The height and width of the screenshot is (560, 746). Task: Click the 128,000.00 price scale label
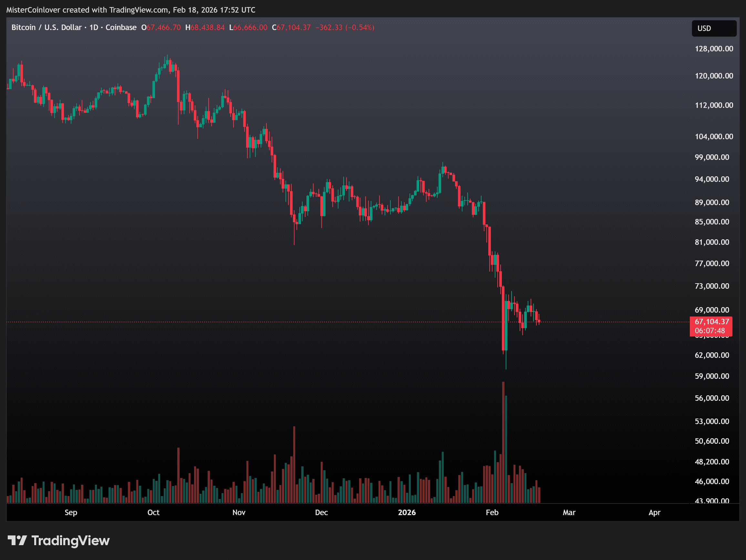(x=714, y=48)
